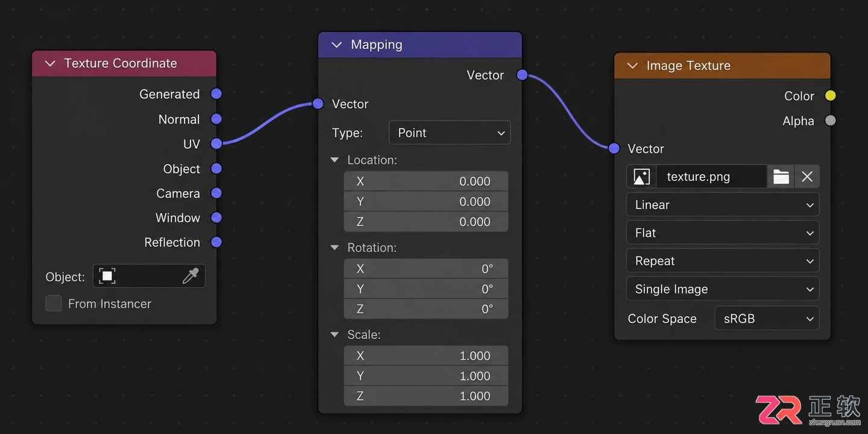The width and height of the screenshot is (868, 434).
Task: Open the sRGB Color Space dropdown
Action: point(767,319)
